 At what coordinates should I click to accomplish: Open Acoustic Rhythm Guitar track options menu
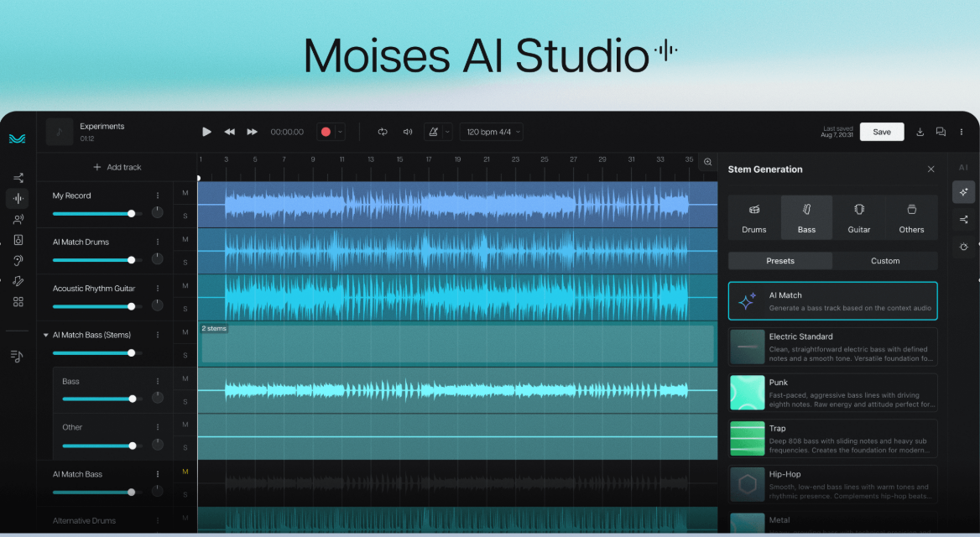point(158,288)
